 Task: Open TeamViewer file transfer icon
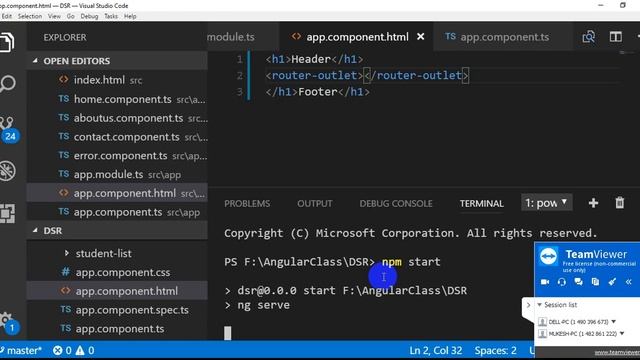pos(595,282)
